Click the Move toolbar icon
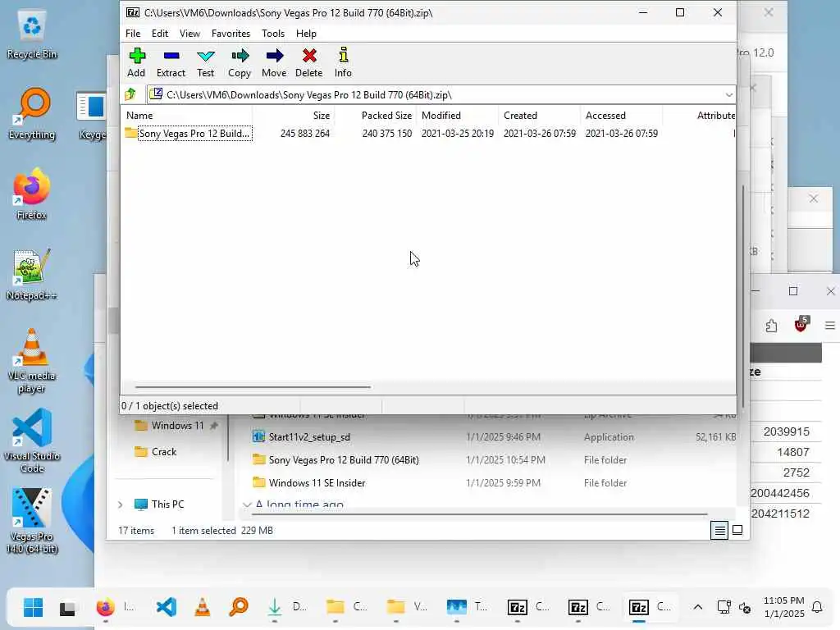 [274, 62]
